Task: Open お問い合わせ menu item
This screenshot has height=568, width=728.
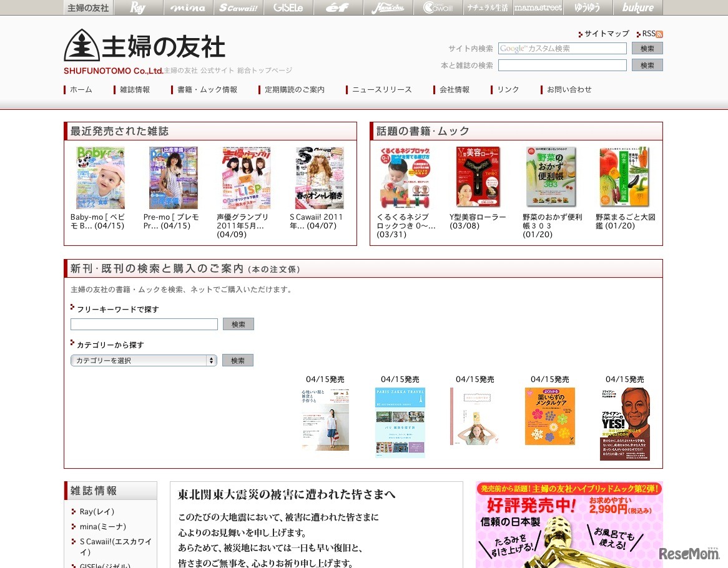Action: click(x=569, y=89)
